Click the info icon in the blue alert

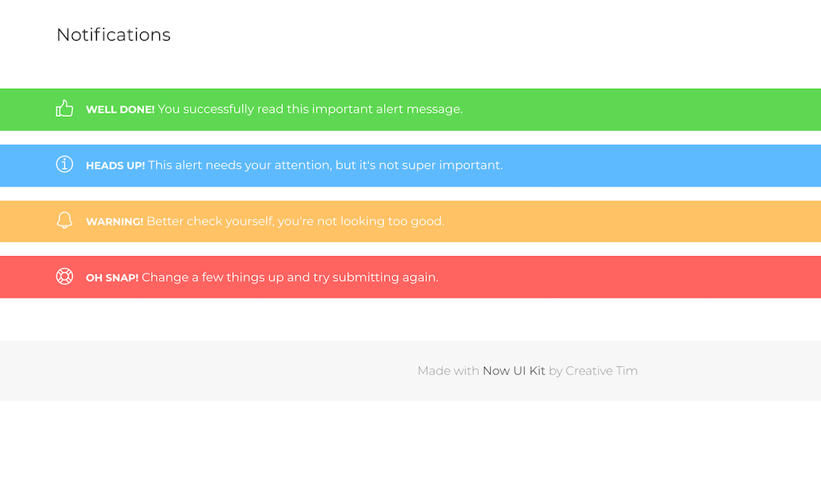pos(65,164)
